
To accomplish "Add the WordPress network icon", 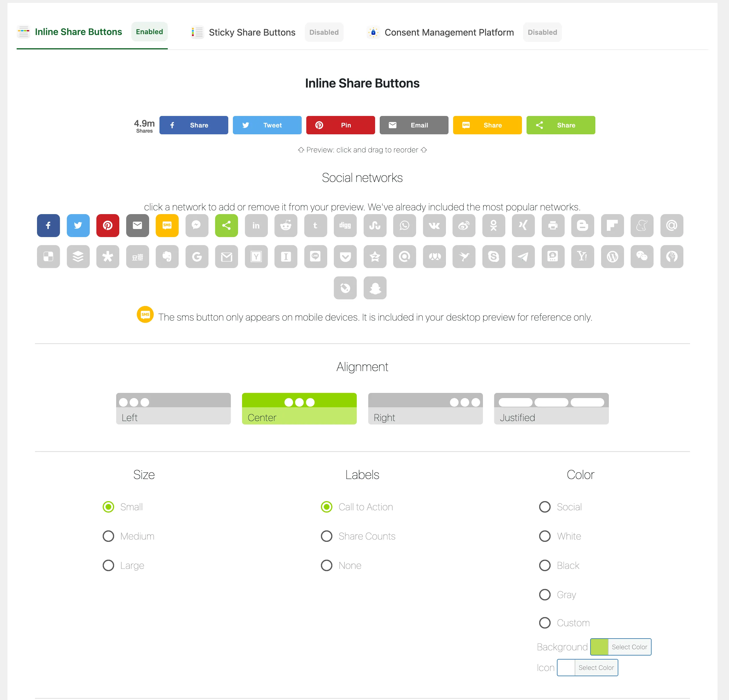I will [x=612, y=256].
